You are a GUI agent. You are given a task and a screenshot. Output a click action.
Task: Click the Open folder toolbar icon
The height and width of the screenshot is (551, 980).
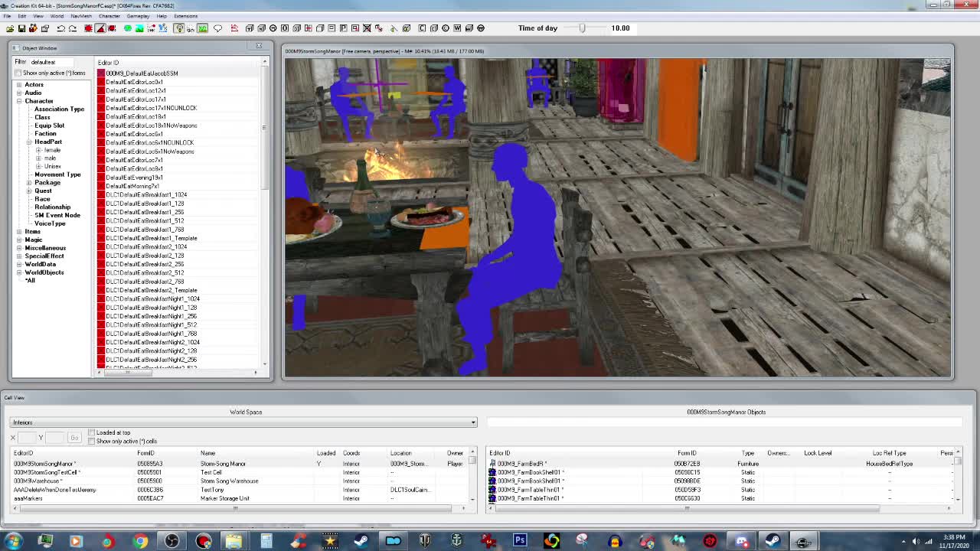point(10,28)
